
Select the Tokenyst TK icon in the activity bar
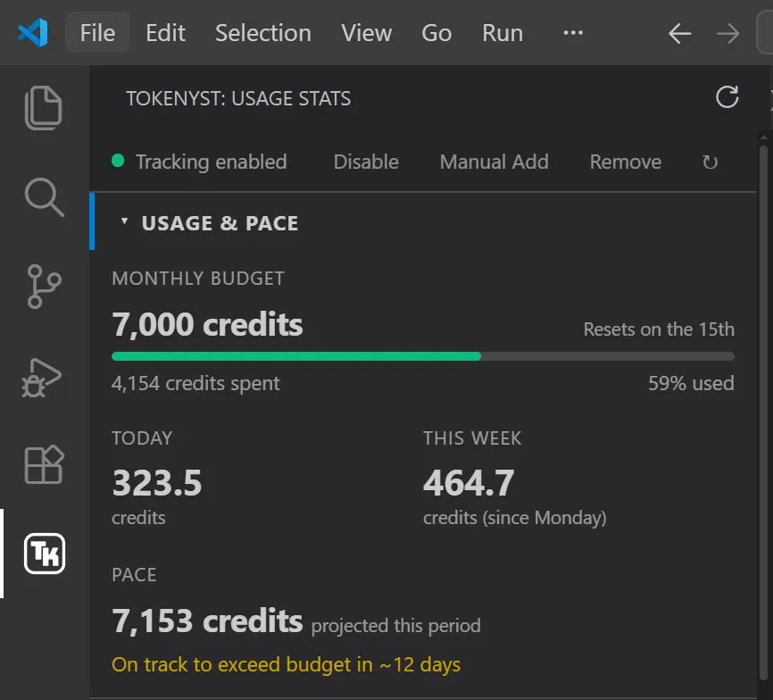pyautogui.click(x=45, y=553)
